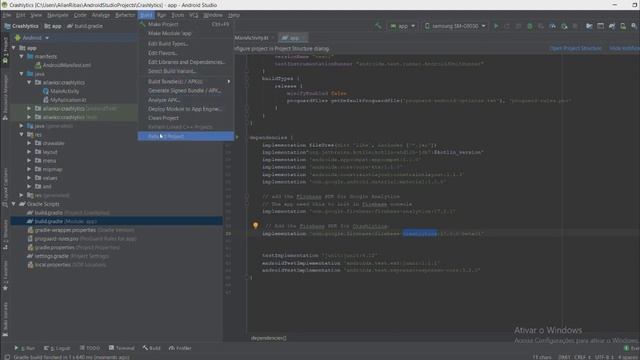Expand the layout folder

[x=29, y=152]
